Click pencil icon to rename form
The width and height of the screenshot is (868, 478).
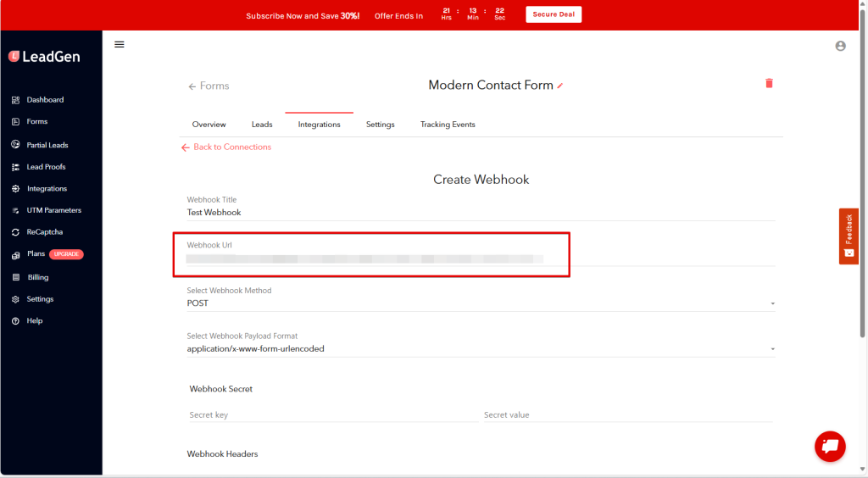pos(560,86)
